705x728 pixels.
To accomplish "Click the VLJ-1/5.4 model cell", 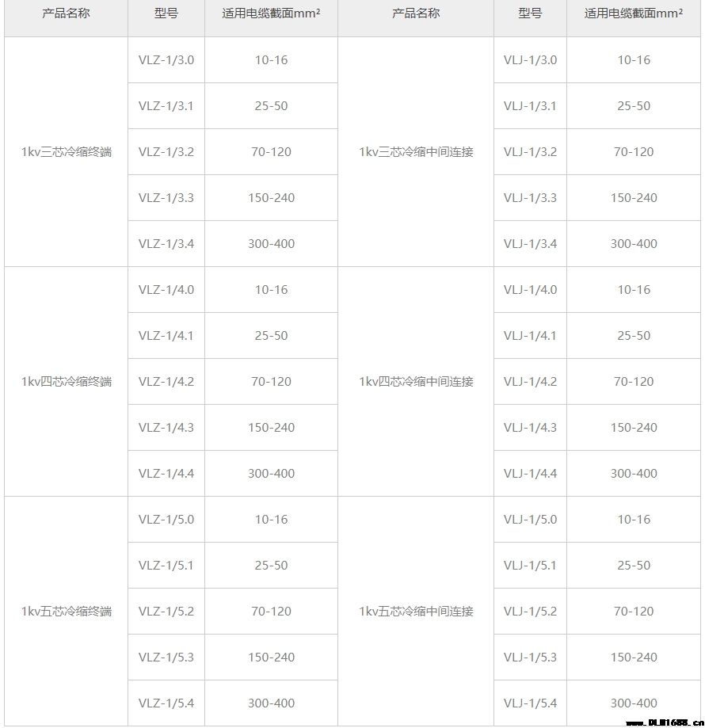I will point(530,703).
